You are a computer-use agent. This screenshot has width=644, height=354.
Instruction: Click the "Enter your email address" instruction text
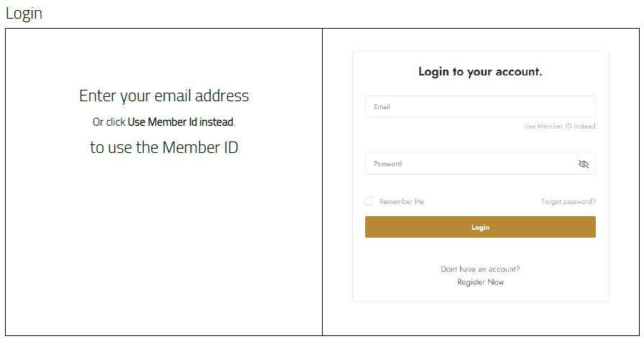pos(164,96)
